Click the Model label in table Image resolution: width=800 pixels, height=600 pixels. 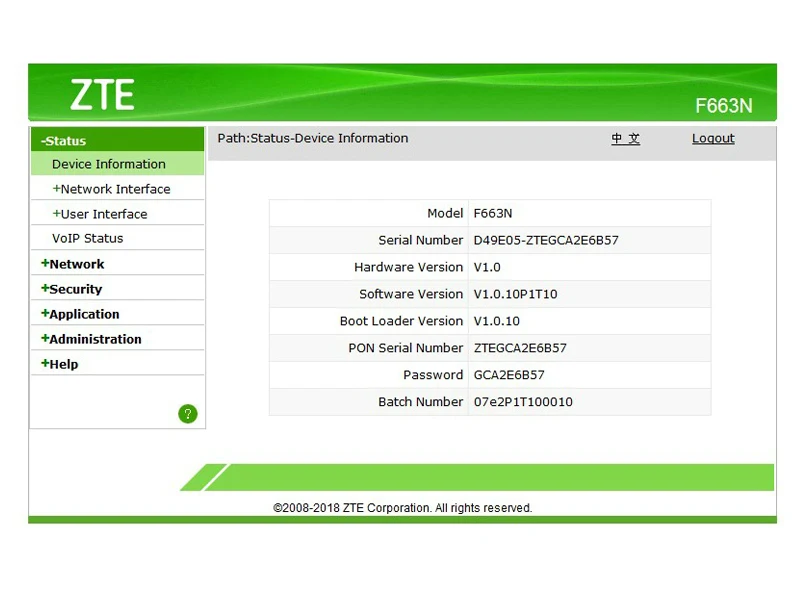(445, 213)
